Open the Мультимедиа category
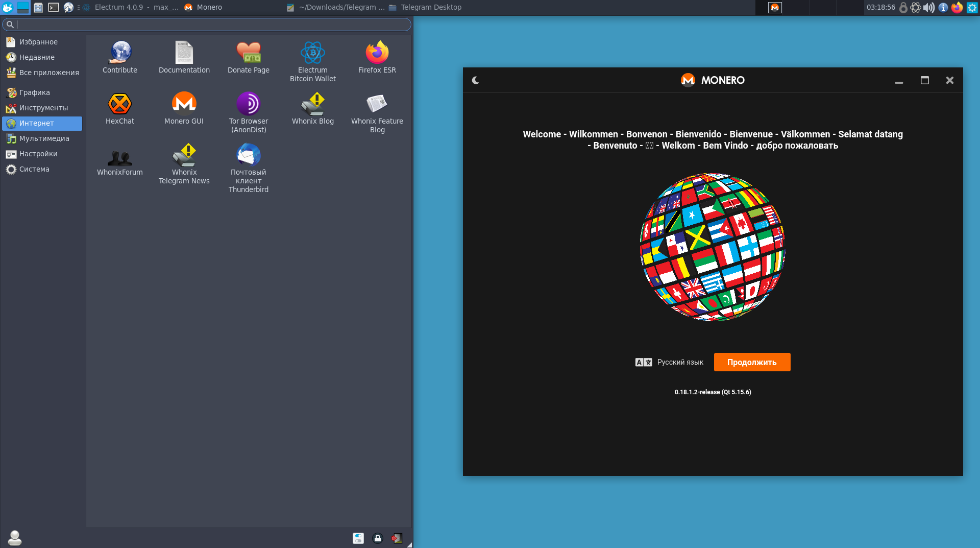 (x=42, y=138)
